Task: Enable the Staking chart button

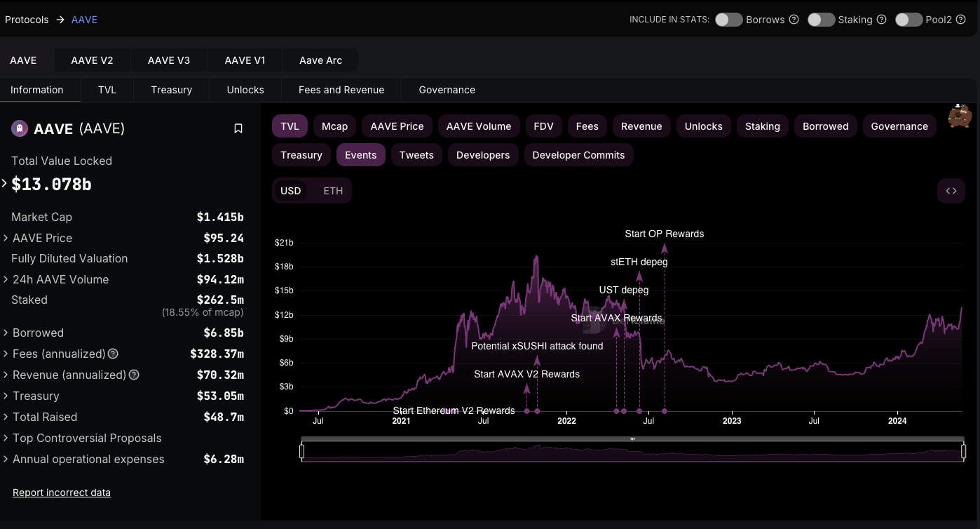Action: coord(762,126)
